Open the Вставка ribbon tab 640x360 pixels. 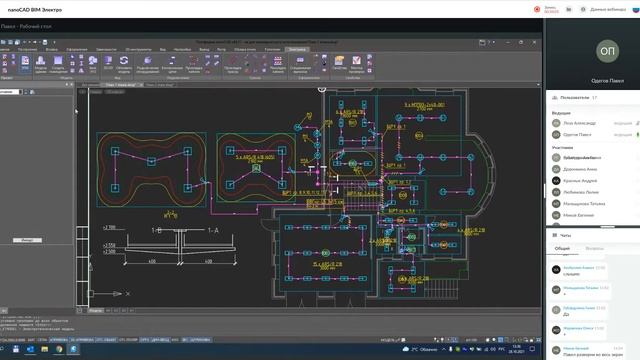point(51,49)
